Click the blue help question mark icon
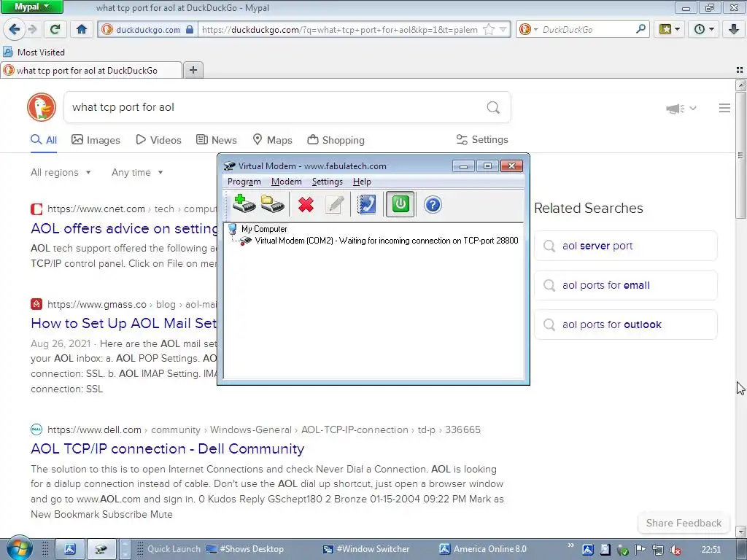 coord(433,205)
